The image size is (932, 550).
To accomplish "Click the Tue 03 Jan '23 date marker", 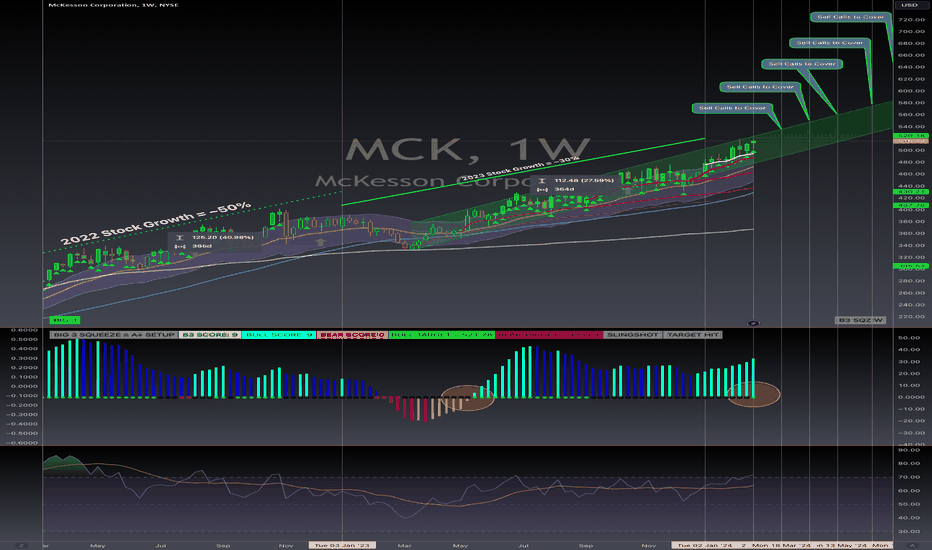I will [342, 545].
